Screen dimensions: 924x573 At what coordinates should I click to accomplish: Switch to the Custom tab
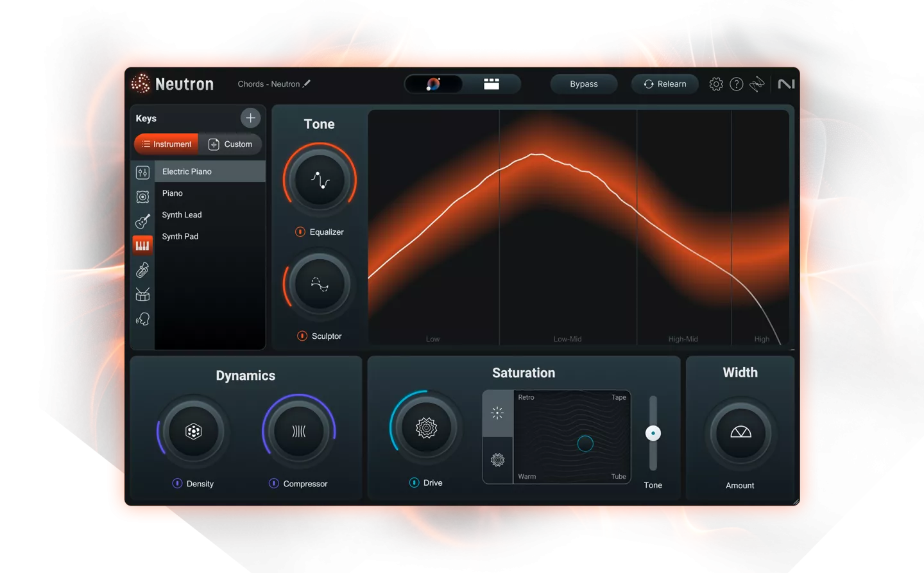(230, 144)
